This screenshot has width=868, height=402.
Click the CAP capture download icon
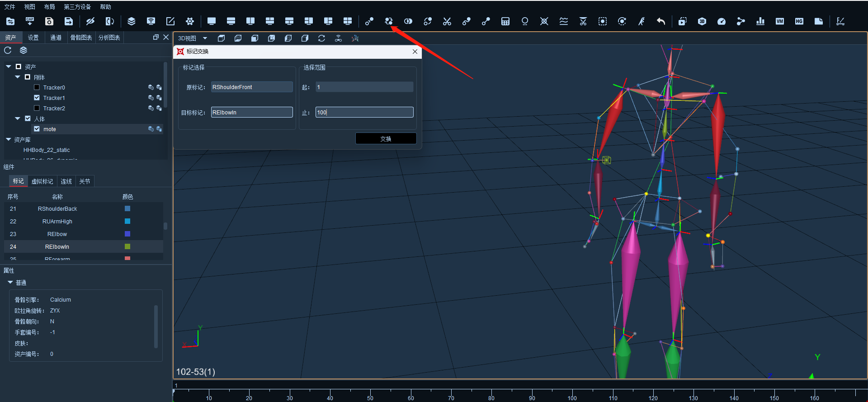coord(30,21)
